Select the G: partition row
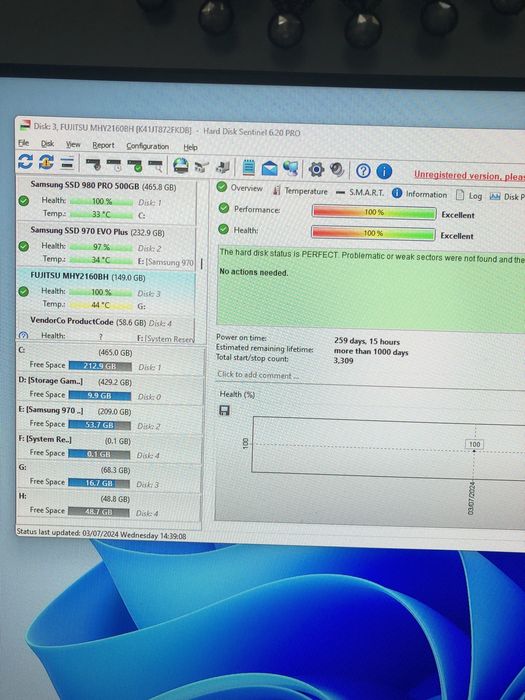 coord(108,476)
